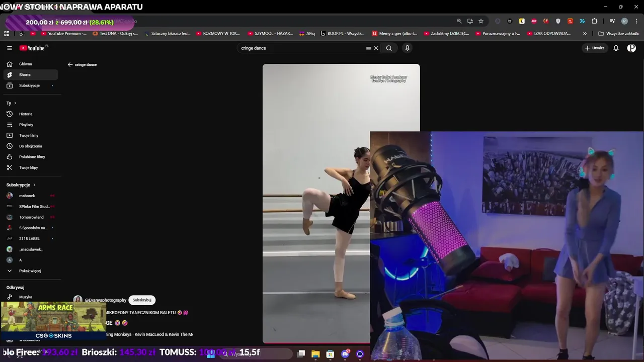Open Subskrypcje in the sidebar
Image resolution: width=644 pixels, height=362 pixels.
pyautogui.click(x=31, y=85)
